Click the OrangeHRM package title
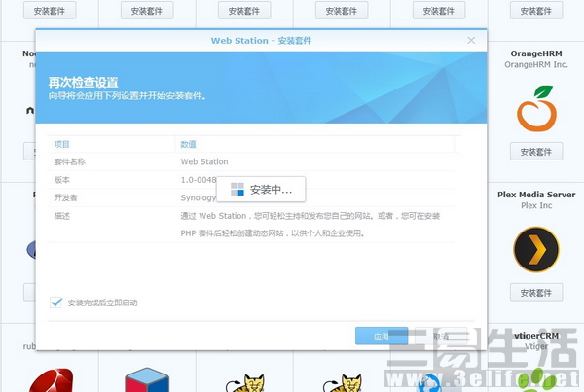This screenshot has width=584, height=392. point(536,53)
